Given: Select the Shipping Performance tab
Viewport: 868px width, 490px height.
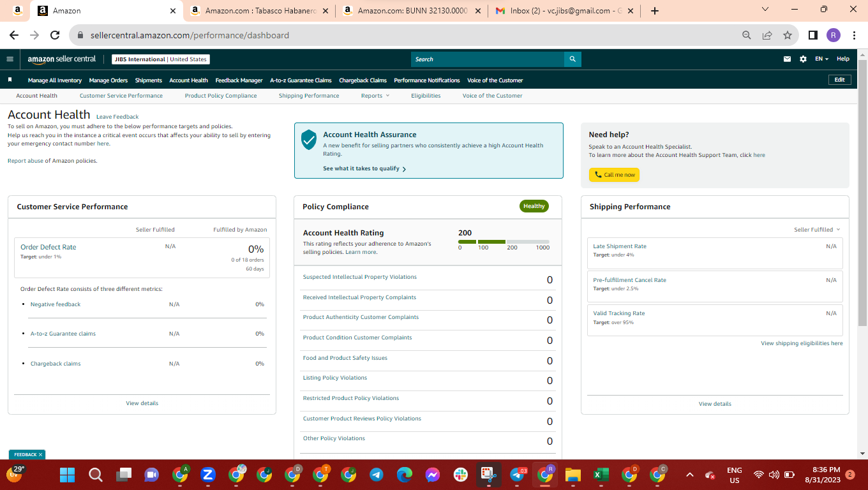Looking at the screenshot, I should pos(309,96).
